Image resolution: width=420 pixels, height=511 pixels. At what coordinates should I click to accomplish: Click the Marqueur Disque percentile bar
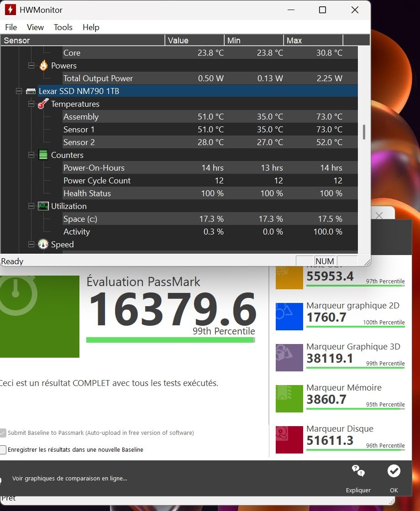tap(356, 450)
